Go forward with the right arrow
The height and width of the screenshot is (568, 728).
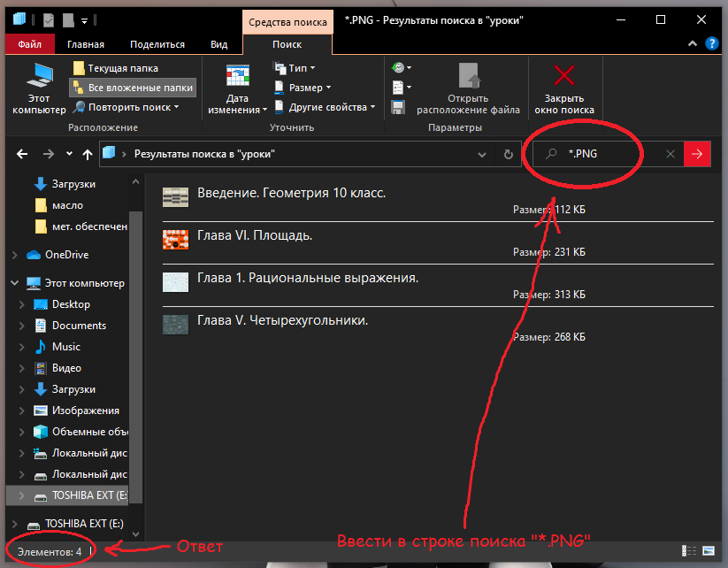[x=49, y=154]
